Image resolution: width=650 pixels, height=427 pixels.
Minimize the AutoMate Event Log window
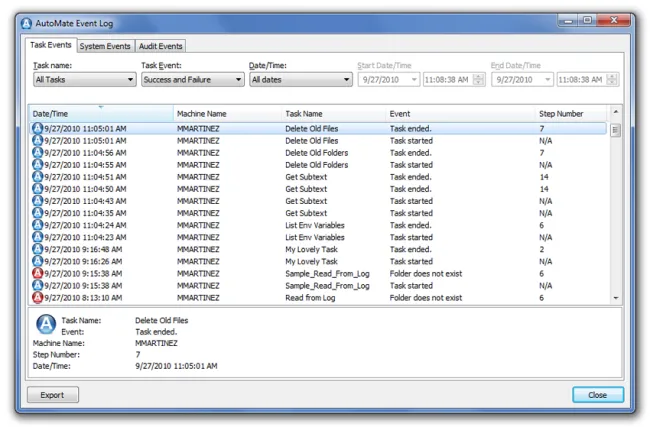pos(568,20)
